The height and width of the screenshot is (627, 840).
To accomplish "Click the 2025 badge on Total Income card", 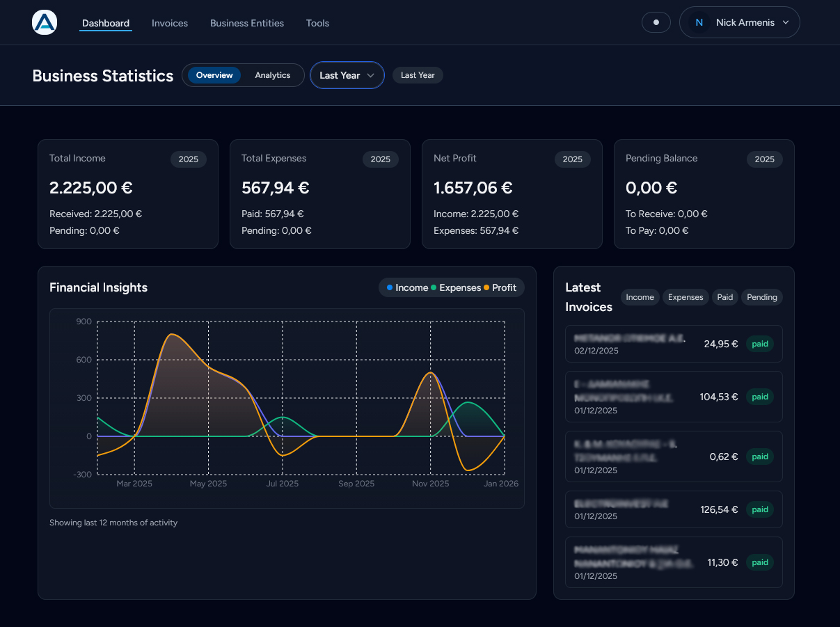I will tap(188, 159).
